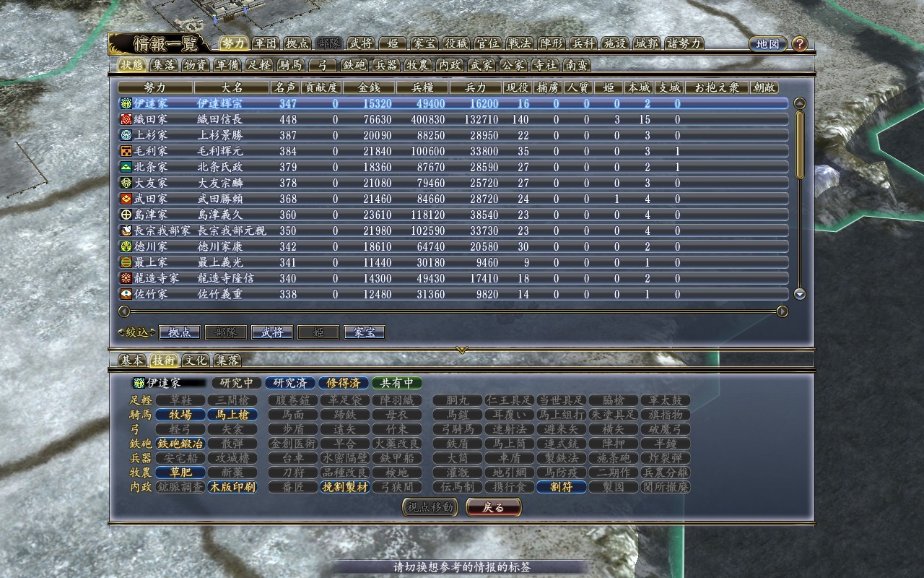Click the help question mark icon
This screenshot has width=924, height=578.
click(799, 44)
